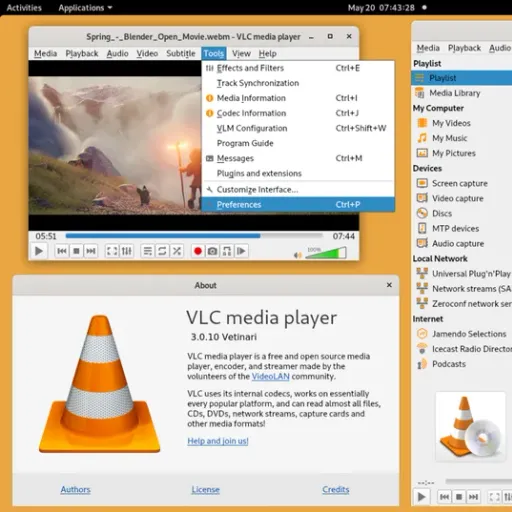512x512 pixels.
Task: Open the View menu
Action: [241, 53]
